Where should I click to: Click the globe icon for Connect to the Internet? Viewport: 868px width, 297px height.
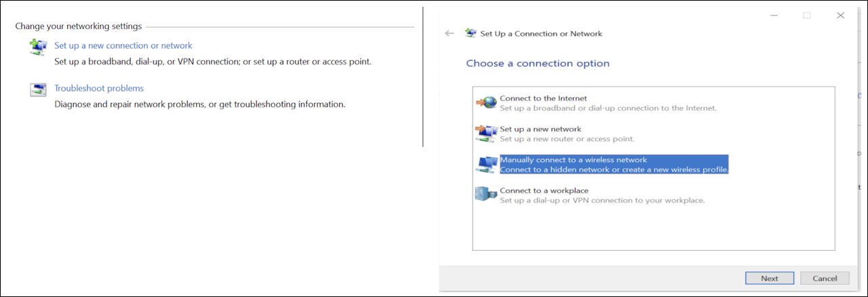click(x=486, y=102)
